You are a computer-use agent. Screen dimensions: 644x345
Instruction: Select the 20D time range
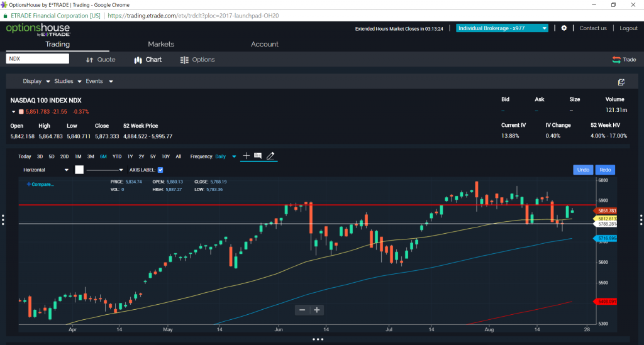65,156
